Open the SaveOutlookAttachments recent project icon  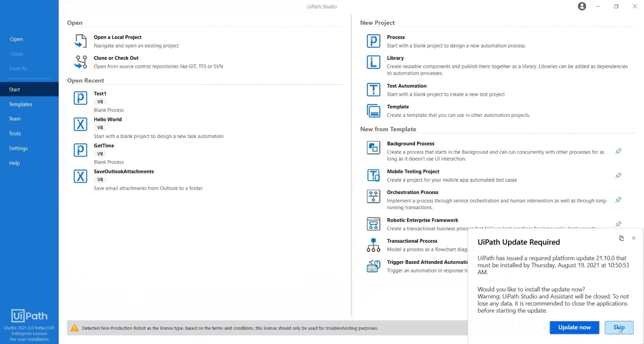coord(80,176)
